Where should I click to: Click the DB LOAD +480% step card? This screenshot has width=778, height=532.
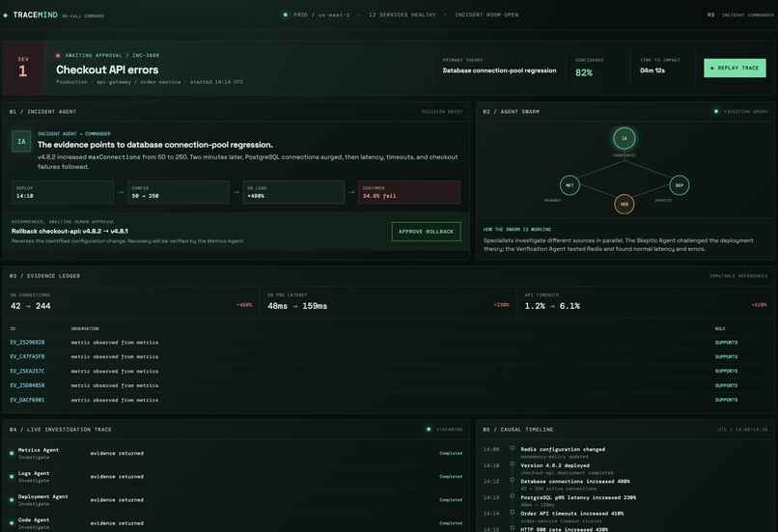coord(293,192)
